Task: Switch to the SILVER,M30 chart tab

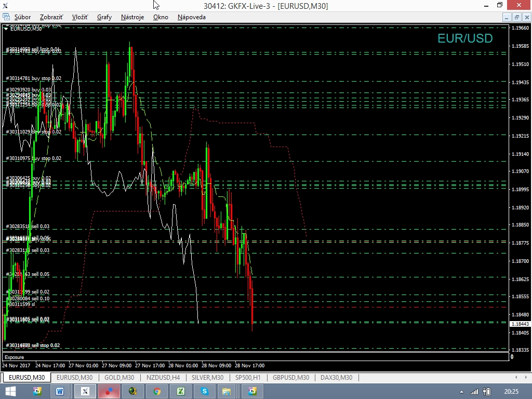Action: [207, 377]
